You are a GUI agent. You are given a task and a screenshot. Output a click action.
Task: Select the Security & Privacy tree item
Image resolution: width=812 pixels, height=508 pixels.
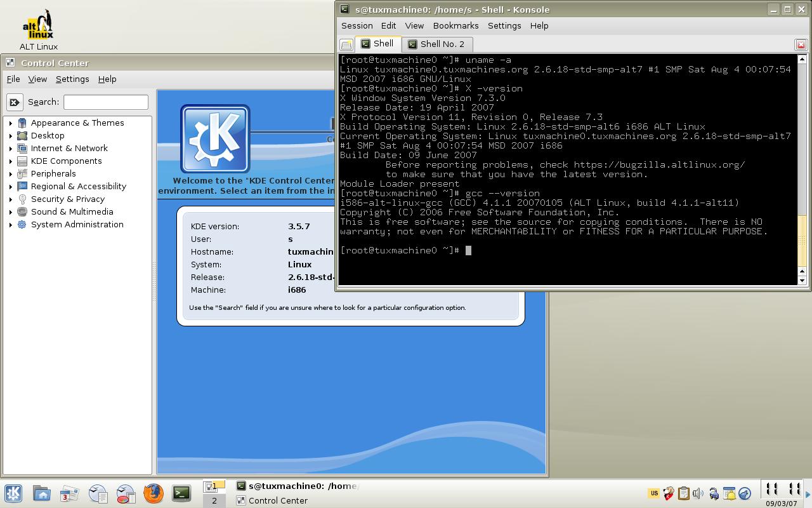pyautogui.click(x=68, y=199)
